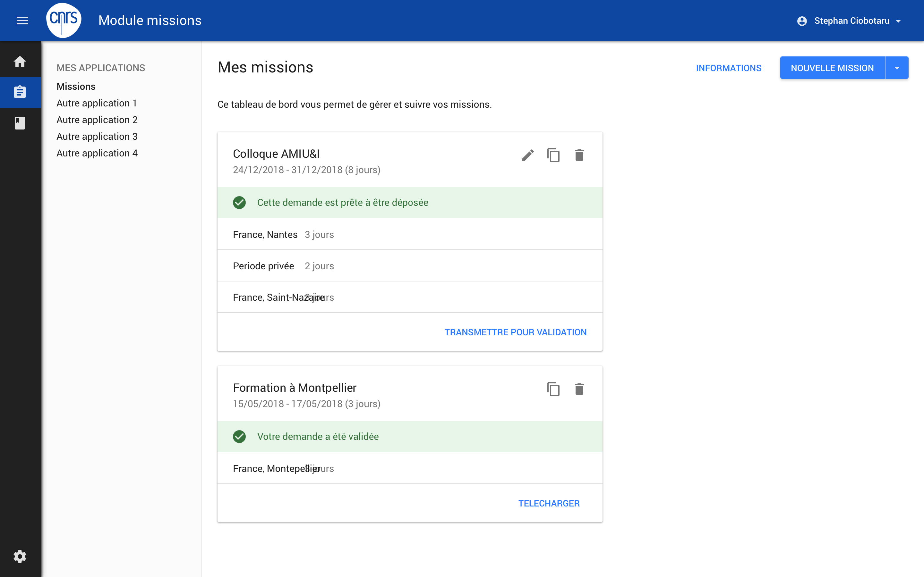
Task: Edit the Colloque AMIU&I mission
Action: coord(528,155)
